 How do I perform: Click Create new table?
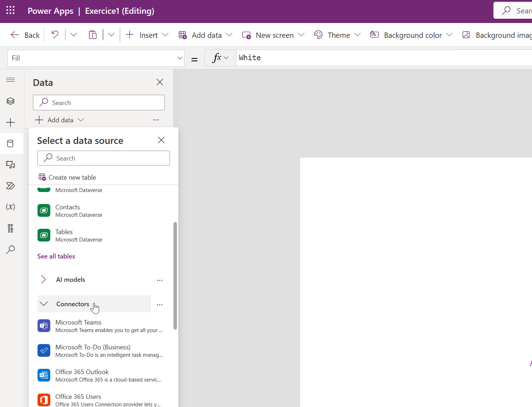point(67,177)
